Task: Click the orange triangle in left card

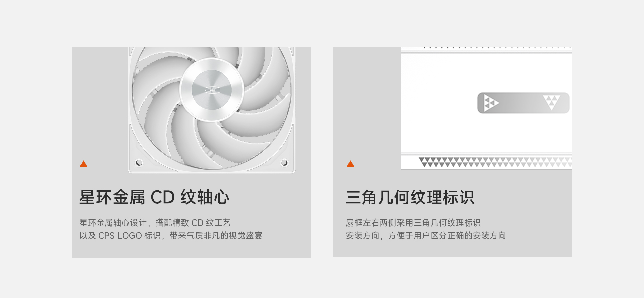Action: (84, 164)
